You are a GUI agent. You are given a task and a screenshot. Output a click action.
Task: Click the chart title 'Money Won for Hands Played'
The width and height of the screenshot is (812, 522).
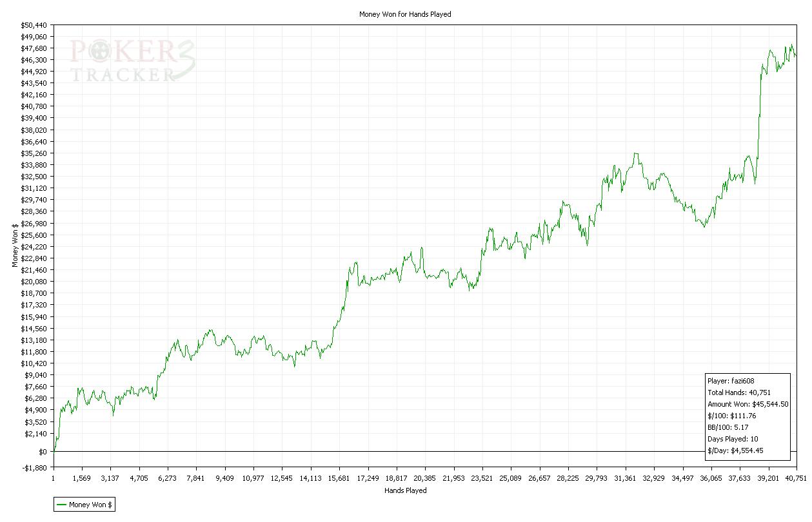pyautogui.click(x=405, y=14)
